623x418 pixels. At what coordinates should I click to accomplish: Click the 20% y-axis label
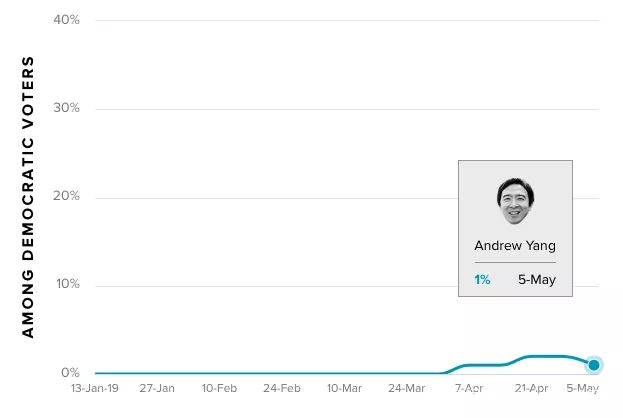pyautogui.click(x=66, y=196)
